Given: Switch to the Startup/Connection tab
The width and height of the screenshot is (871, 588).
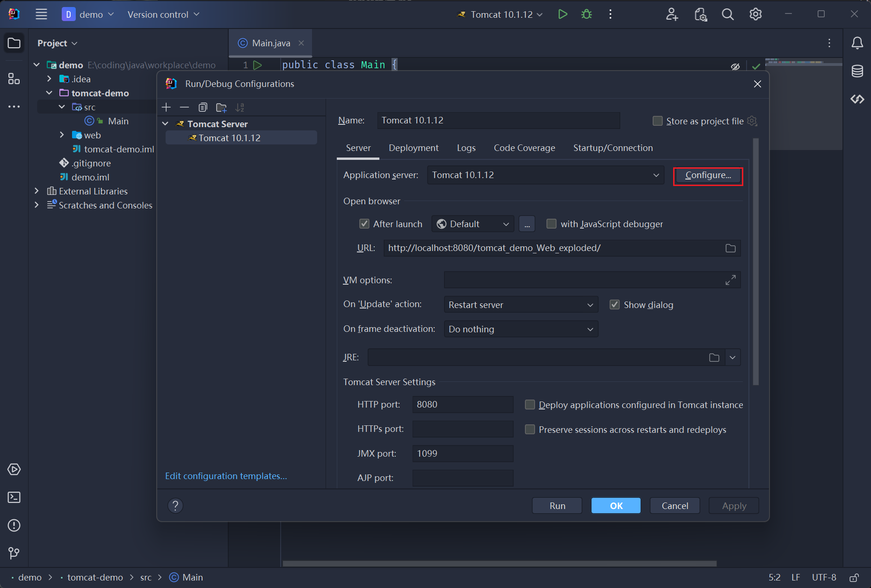Looking at the screenshot, I should coord(613,148).
